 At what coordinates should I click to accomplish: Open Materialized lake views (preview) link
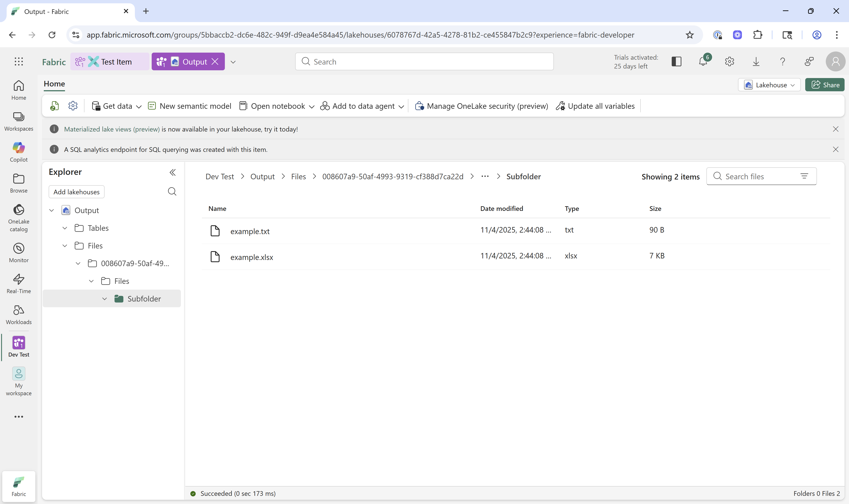112,129
